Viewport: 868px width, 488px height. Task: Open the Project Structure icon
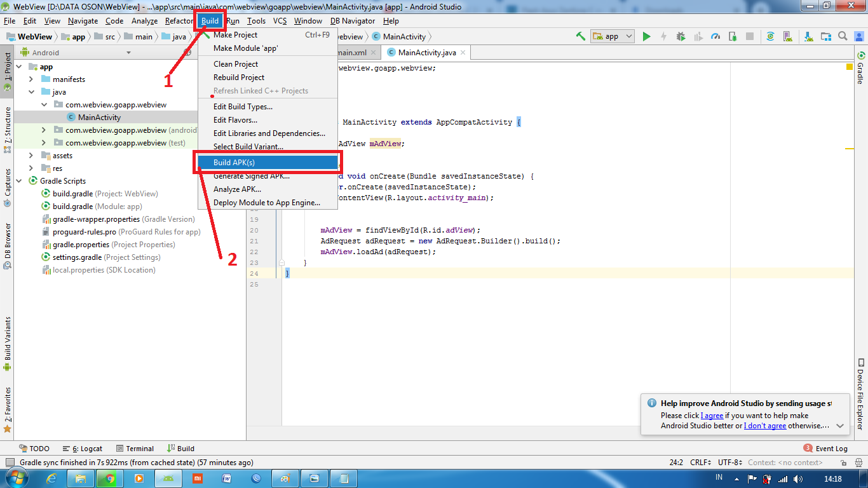point(825,36)
